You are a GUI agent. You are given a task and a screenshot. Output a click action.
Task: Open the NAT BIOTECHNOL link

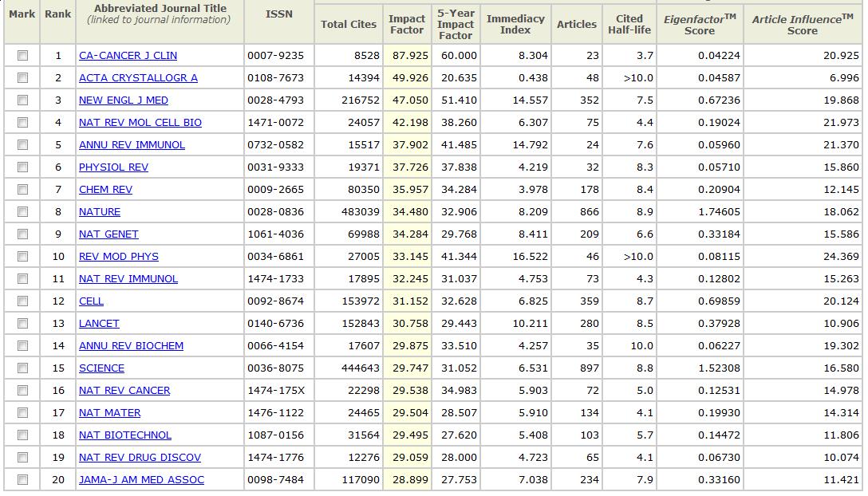[x=125, y=435]
